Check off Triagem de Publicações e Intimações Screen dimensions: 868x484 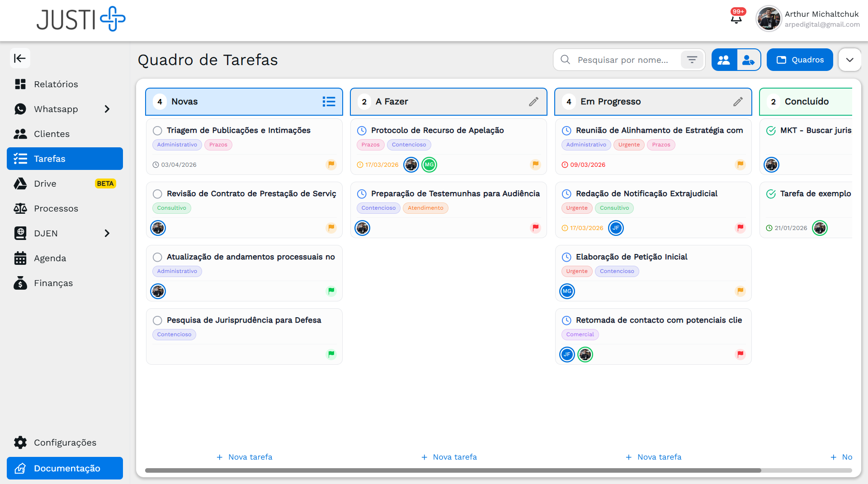157,131
